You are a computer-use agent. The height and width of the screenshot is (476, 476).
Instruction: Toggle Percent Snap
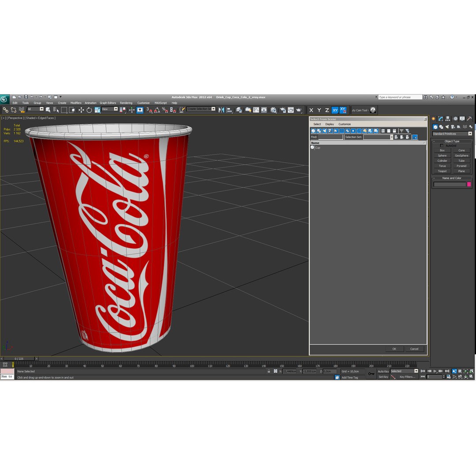coord(165,110)
